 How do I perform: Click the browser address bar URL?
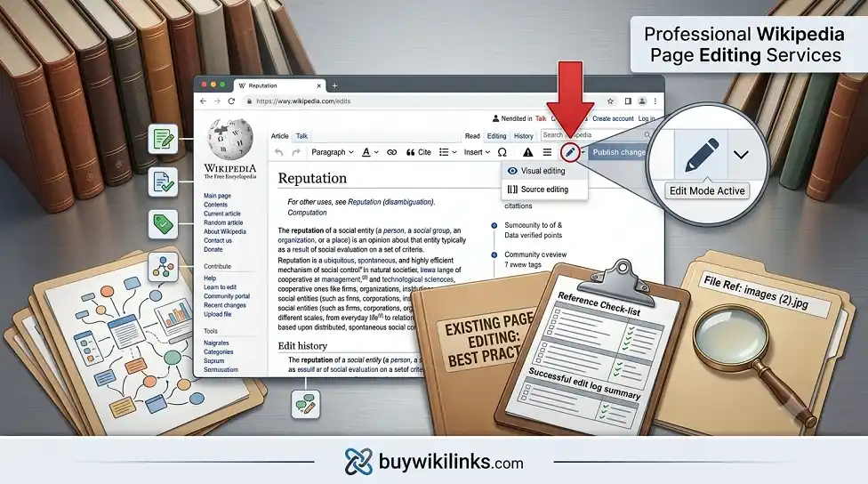click(303, 101)
